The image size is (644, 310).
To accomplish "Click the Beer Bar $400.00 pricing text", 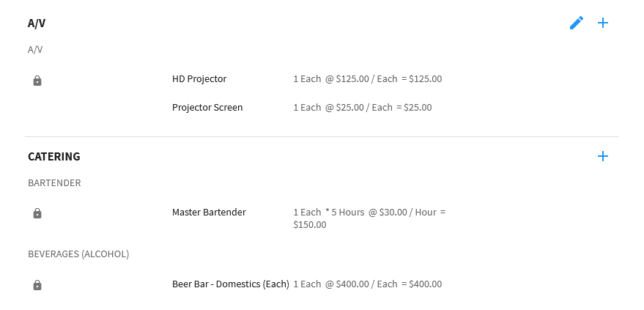I will point(368,284).
